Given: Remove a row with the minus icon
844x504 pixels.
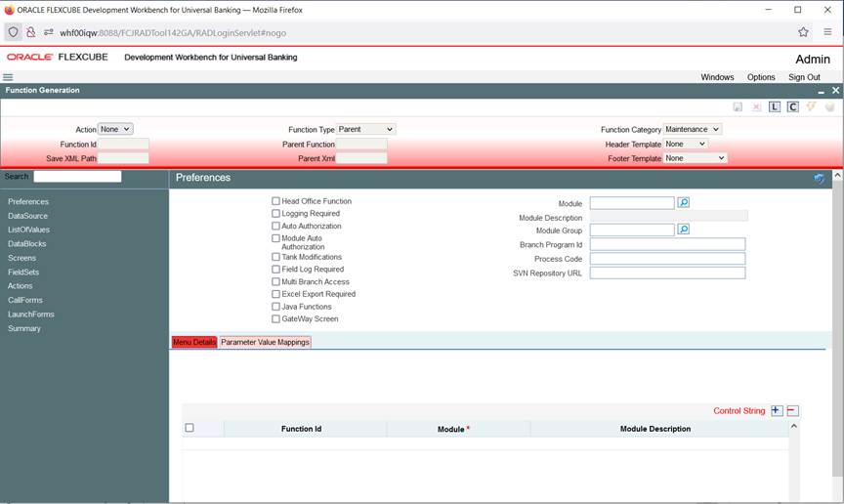Looking at the screenshot, I should [x=792, y=411].
